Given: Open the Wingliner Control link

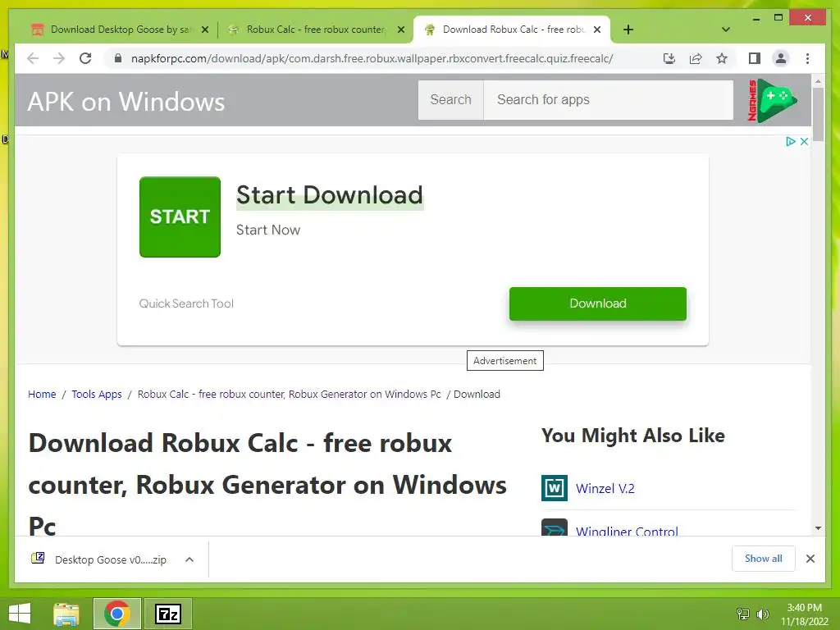Looking at the screenshot, I should point(627,531).
